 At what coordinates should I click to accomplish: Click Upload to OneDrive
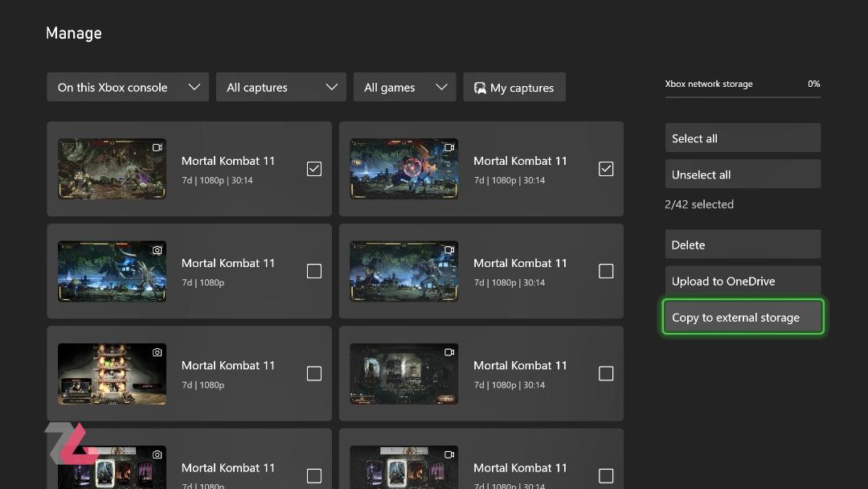pos(743,281)
